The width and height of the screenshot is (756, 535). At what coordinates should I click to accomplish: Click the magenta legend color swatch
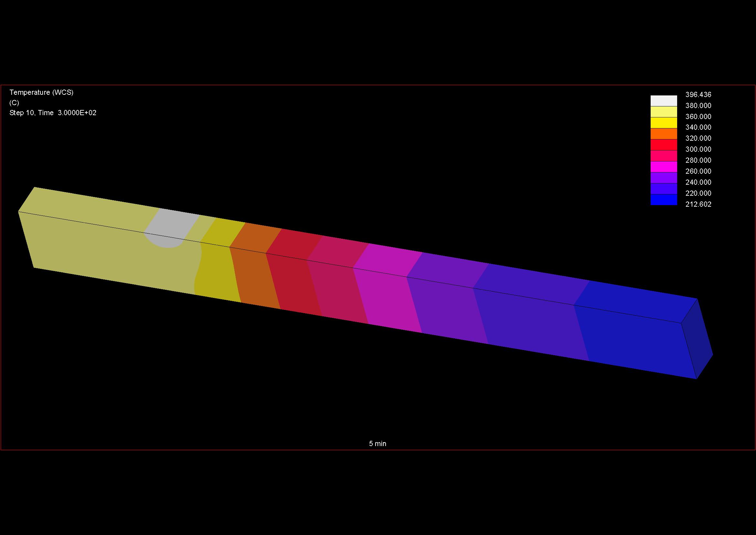(664, 167)
